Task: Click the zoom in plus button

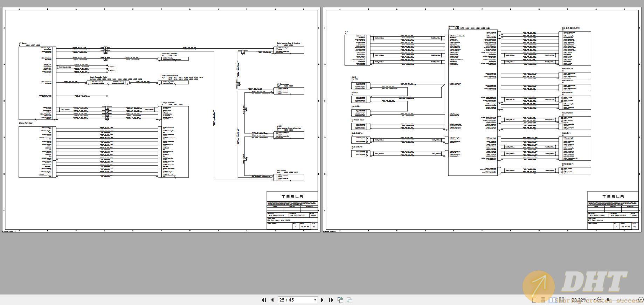Action: (641, 300)
